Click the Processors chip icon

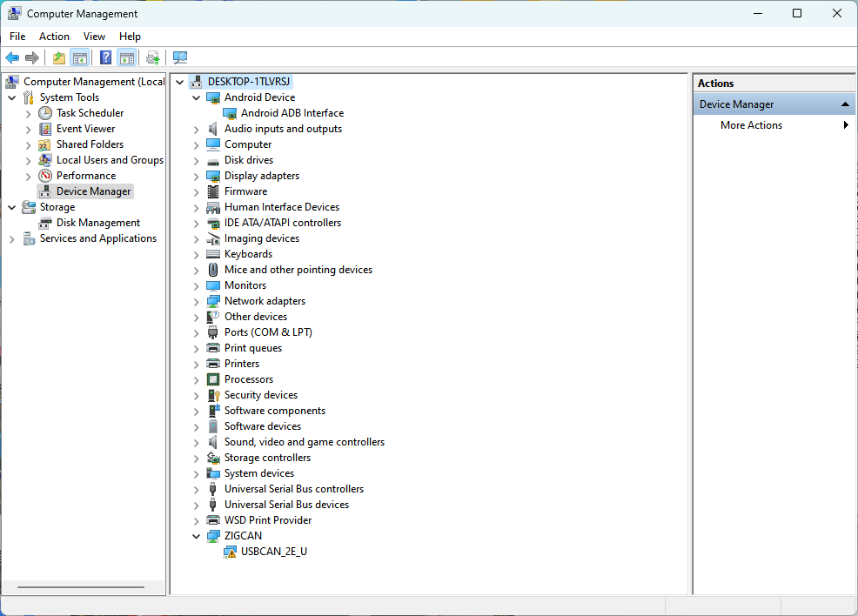pyautogui.click(x=213, y=379)
